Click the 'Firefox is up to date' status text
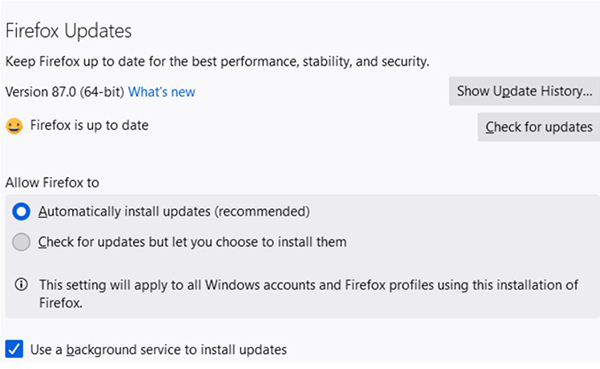 (89, 125)
